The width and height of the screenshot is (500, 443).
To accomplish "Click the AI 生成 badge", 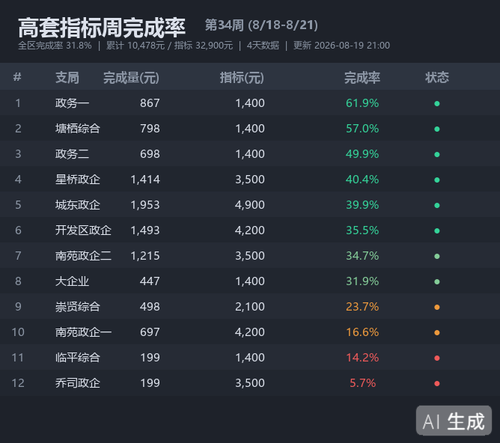I will point(454,421).
